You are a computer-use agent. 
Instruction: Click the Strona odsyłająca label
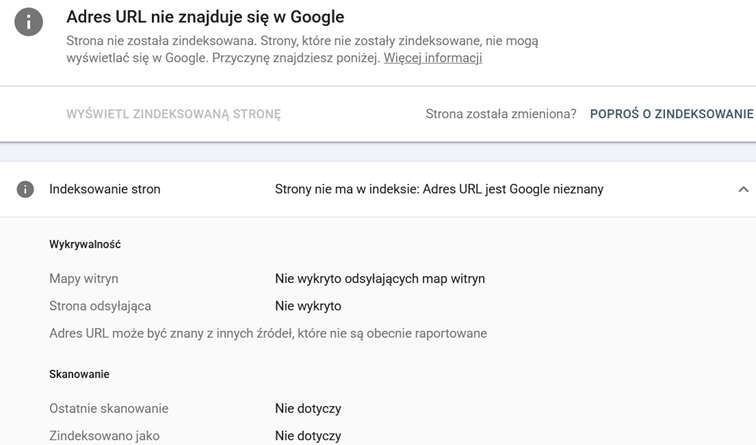point(100,306)
